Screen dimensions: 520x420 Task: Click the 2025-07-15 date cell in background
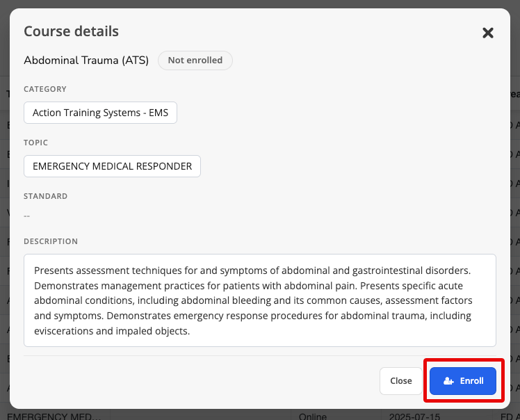point(414,417)
